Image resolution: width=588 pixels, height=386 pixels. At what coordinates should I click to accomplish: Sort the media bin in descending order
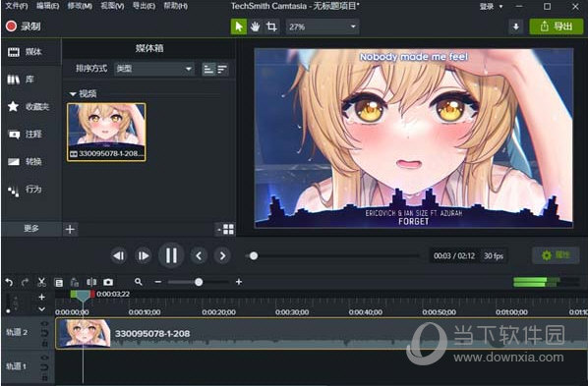222,70
